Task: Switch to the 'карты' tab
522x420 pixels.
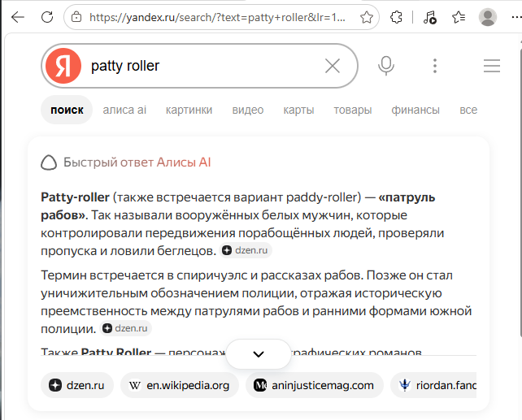Action: [298, 110]
